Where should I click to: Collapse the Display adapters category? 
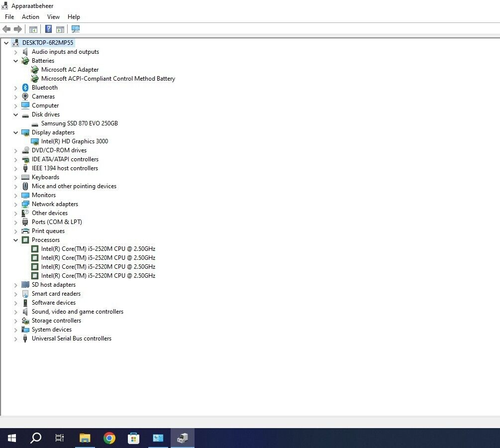(15, 132)
